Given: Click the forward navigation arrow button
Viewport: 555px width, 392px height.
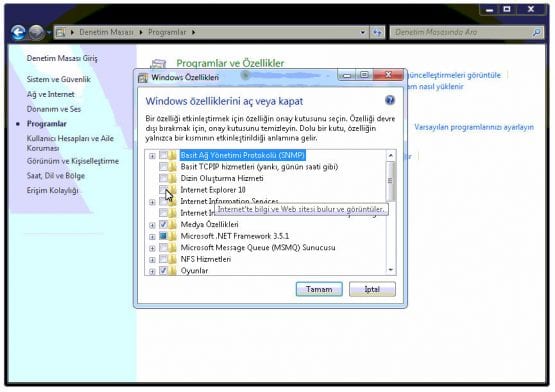Looking at the screenshot, I should (36, 33).
